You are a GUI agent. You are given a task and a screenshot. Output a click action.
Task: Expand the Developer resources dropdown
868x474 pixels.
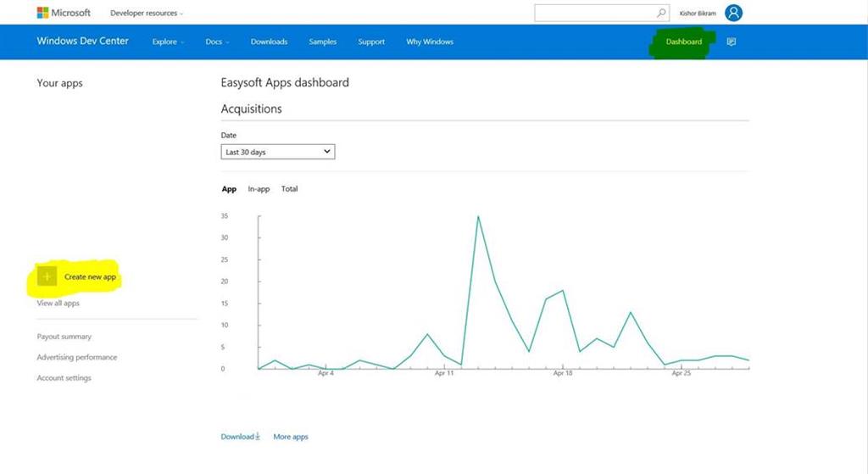147,14
